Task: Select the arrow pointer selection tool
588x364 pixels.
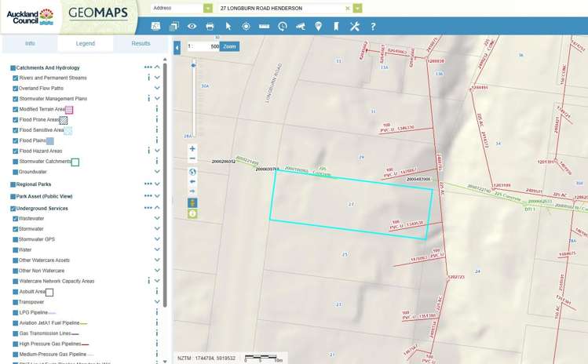Action: click(228, 26)
